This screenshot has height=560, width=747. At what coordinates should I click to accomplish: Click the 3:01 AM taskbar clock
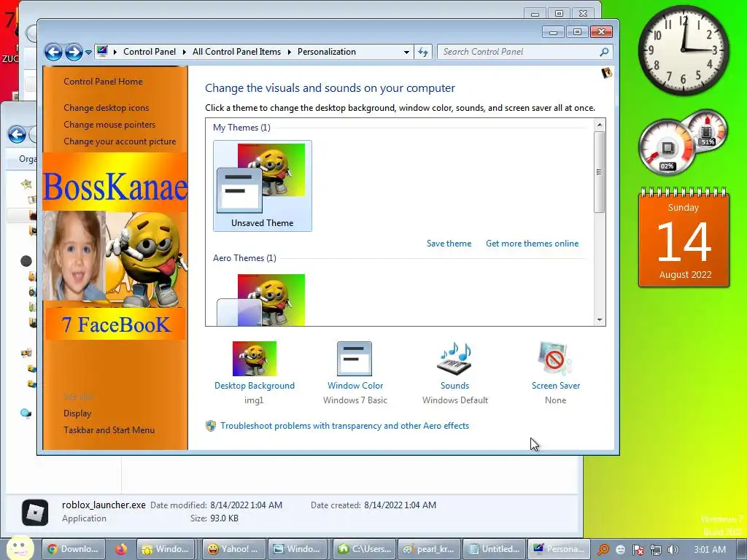click(x=709, y=550)
